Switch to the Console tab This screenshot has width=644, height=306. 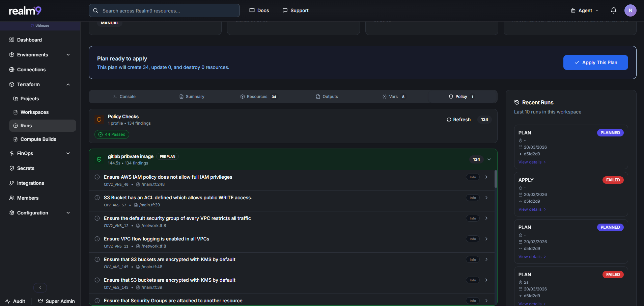click(124, 97)
